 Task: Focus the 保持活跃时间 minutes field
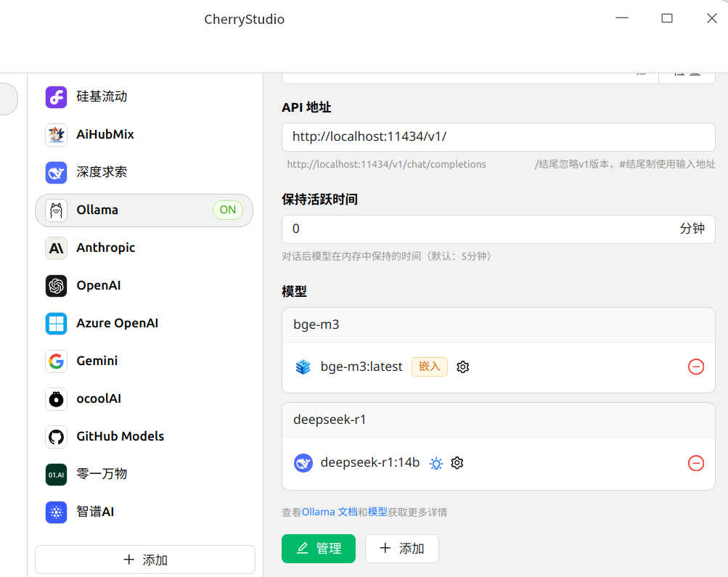pos(498,229)
